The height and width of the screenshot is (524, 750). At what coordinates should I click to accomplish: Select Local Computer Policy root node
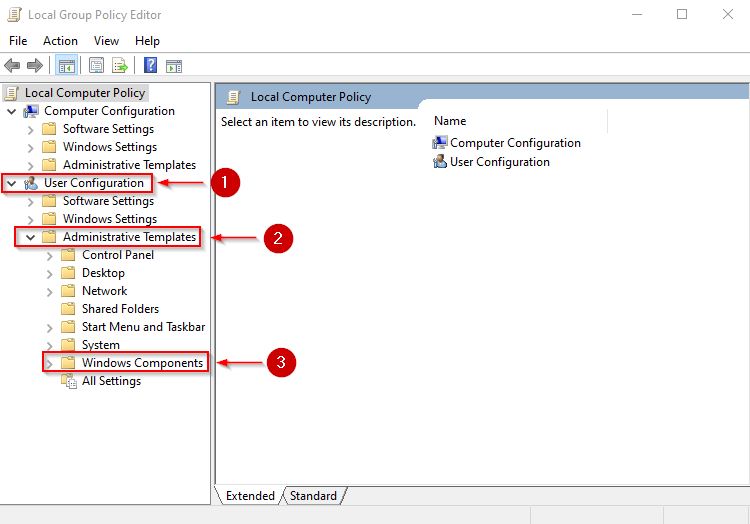click(x=85, y=93)
